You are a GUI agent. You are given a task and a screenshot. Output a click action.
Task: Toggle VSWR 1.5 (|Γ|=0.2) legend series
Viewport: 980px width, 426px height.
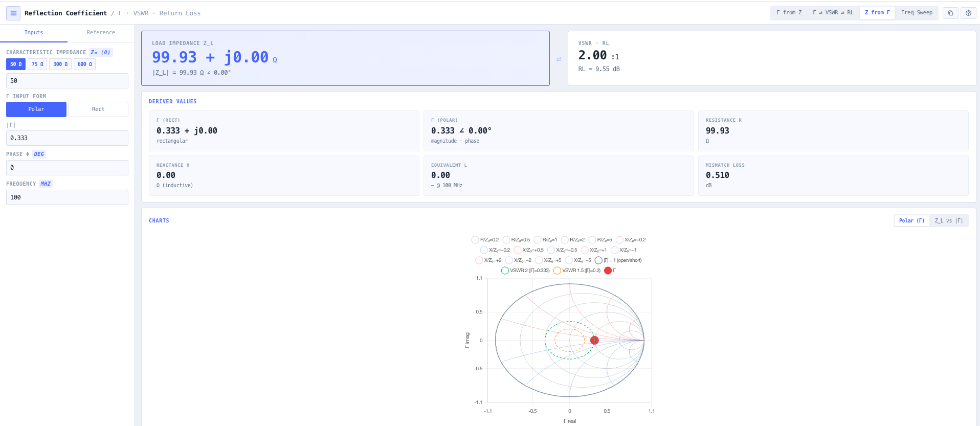[577, 271]
